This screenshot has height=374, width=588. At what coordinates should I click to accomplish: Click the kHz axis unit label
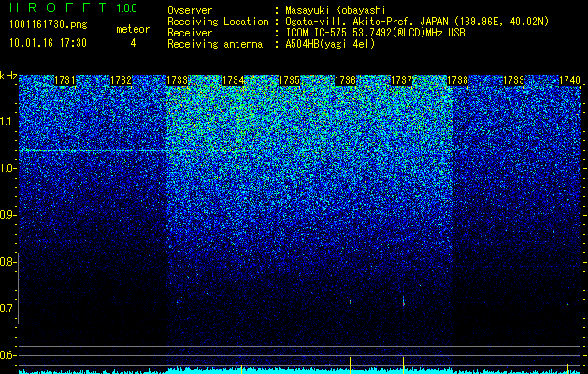point(8,77)
